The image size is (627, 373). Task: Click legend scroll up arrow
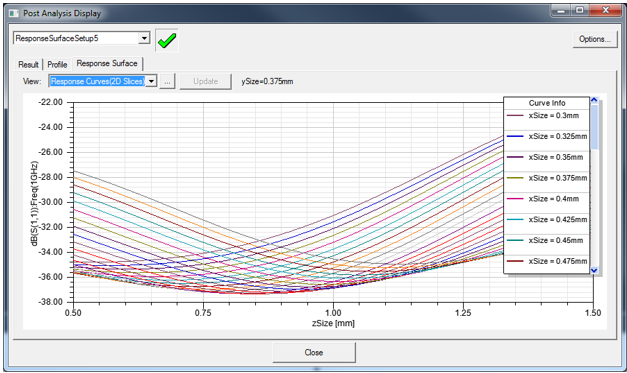tap(594, 100)
